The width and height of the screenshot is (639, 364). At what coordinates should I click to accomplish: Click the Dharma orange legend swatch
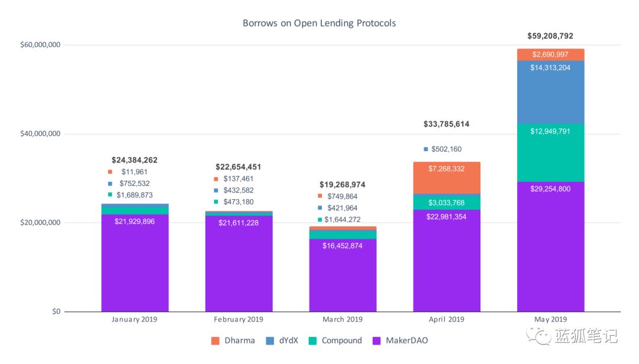(x=215, y=341)
